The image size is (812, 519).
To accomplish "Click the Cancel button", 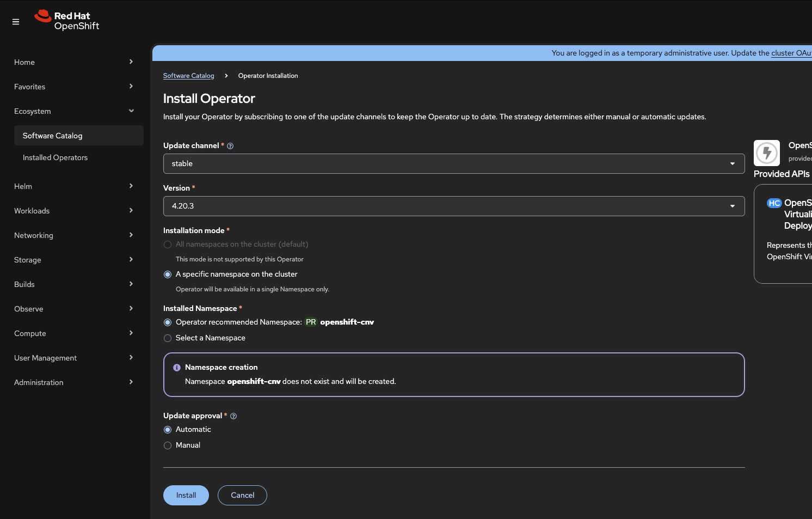I will (x=242, y=495).
